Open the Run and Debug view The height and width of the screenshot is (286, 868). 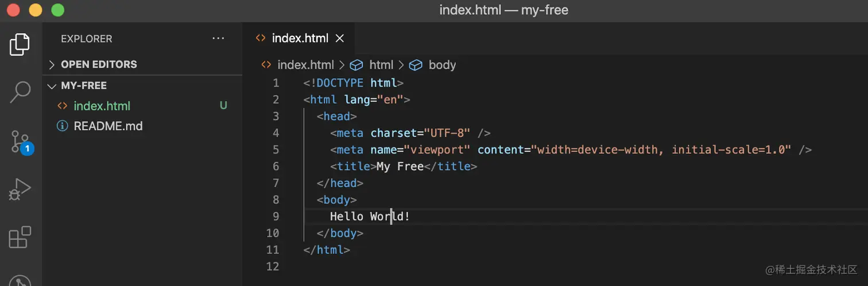coord(20,190)
